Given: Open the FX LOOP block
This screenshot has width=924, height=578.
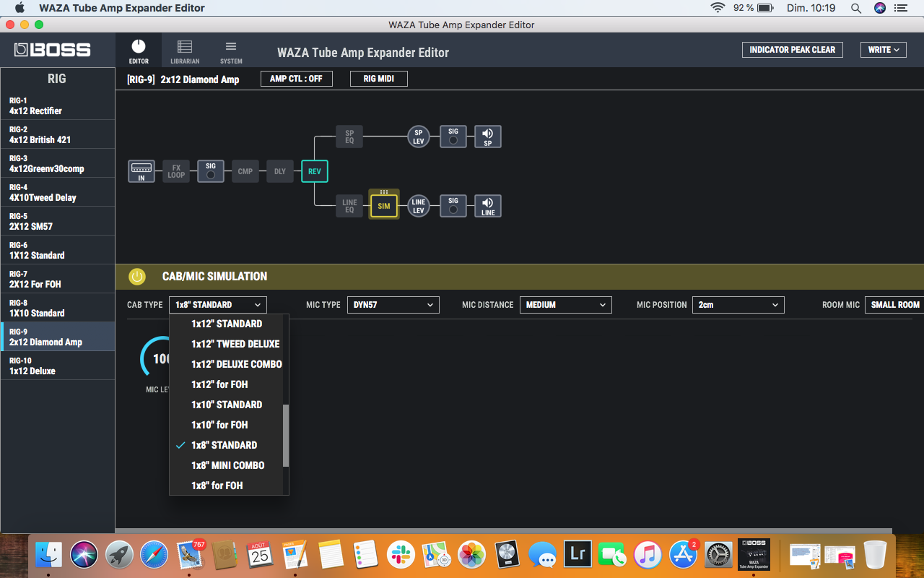Looking at the screenshot, I should pyautogui.click(x=176, y=171).
